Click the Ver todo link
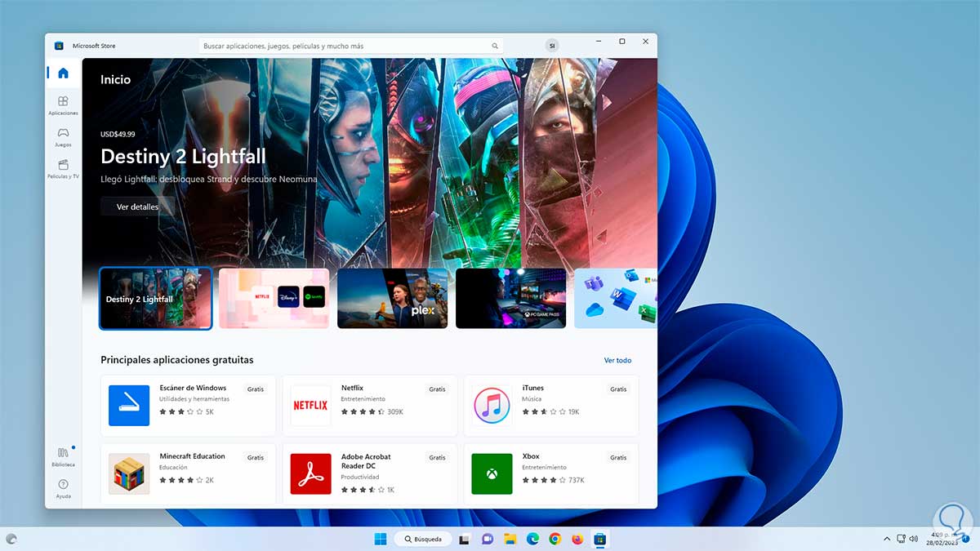This screenshot has width=980, height=551. click(x=617, y=360)
